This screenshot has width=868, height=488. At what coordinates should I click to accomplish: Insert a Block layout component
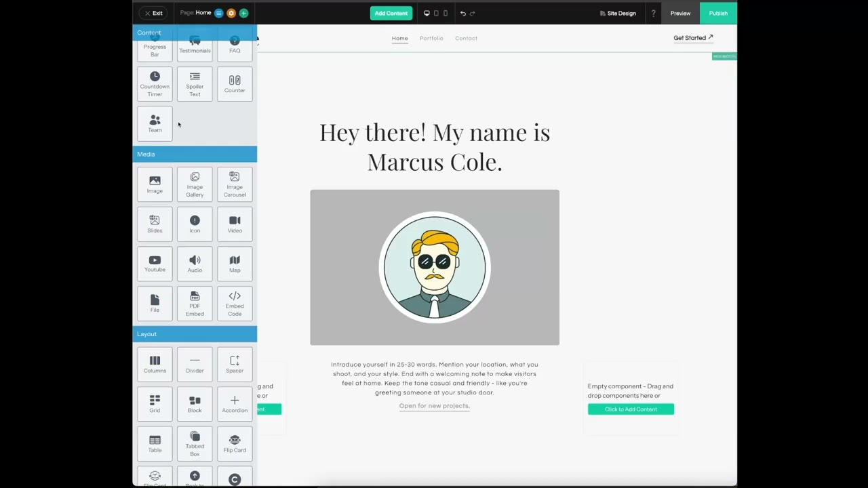tap(195, 404)
